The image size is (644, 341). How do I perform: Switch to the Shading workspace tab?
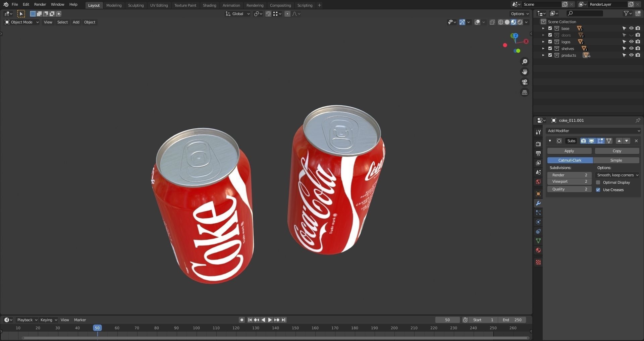click(209, 5)
